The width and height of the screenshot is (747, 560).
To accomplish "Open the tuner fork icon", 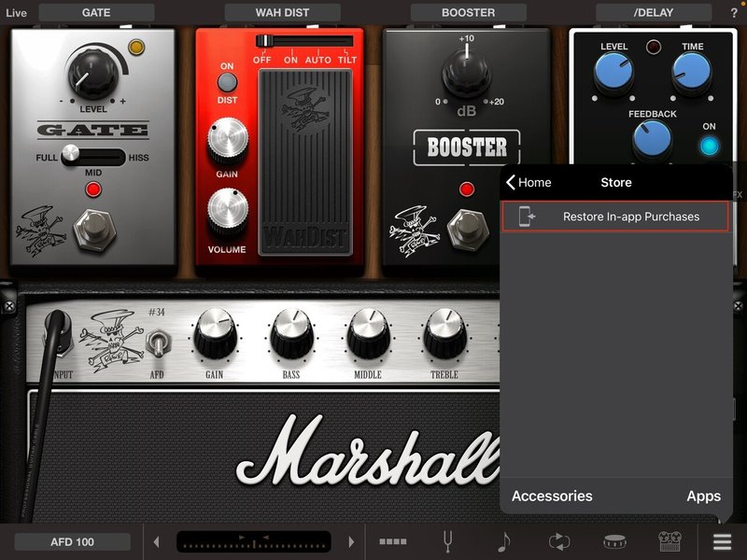I will coord(448,541).
